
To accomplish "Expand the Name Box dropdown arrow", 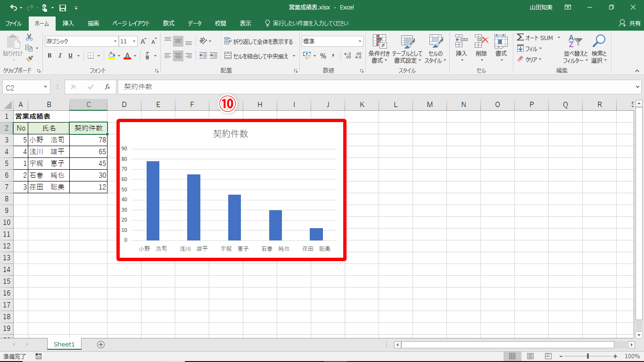I will [x=46, y=87].
